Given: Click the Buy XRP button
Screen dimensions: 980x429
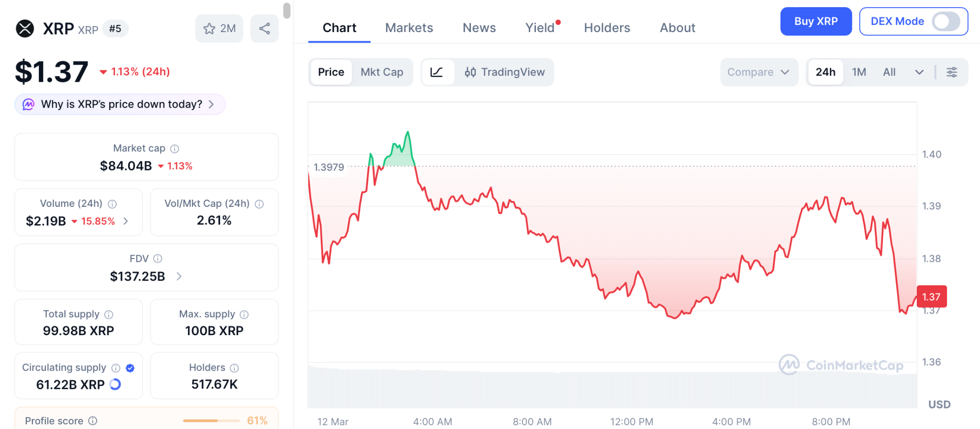Looking at the screenshot, I should coord(816,22).
